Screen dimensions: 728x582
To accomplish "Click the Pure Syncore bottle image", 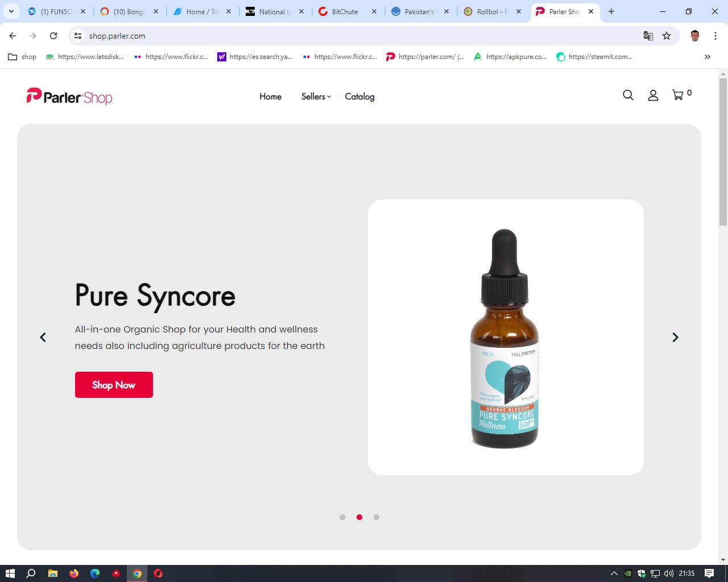I will coord(505,338).
